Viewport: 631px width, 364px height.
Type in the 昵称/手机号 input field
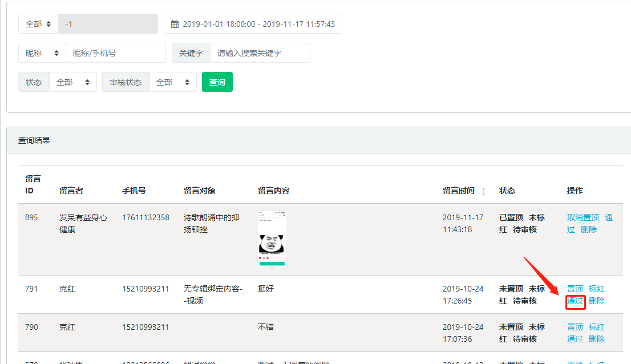[116, 53]
